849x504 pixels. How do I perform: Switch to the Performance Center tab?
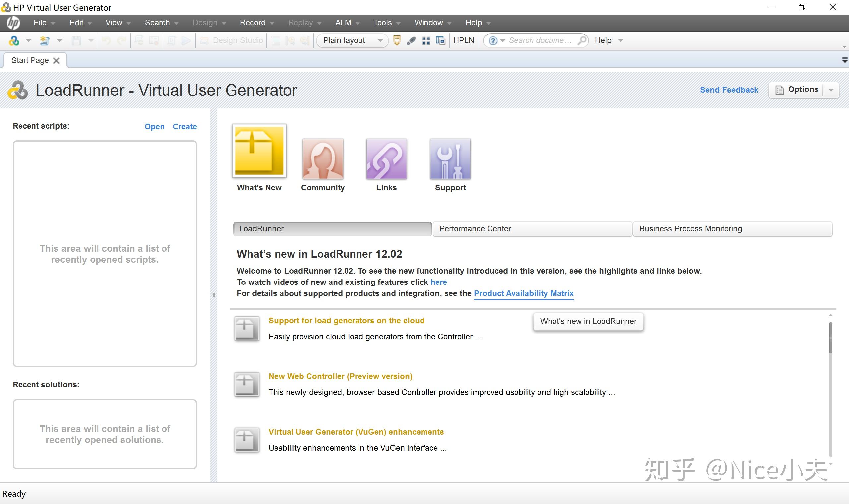click(x=532, y=229)
